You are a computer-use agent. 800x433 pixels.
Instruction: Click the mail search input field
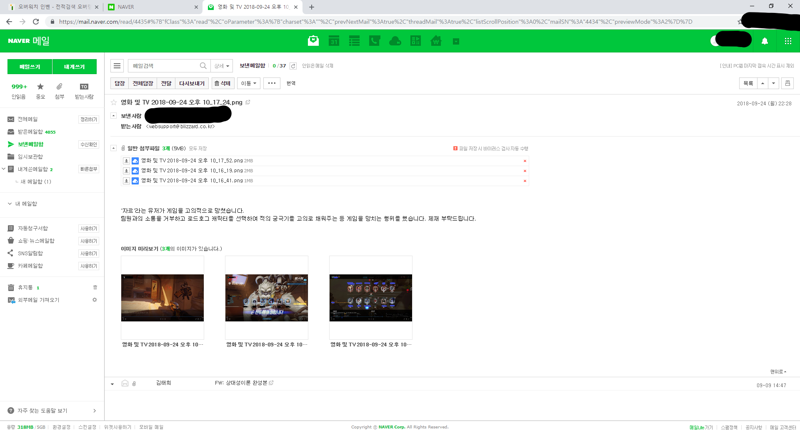(x=163, y=66)
